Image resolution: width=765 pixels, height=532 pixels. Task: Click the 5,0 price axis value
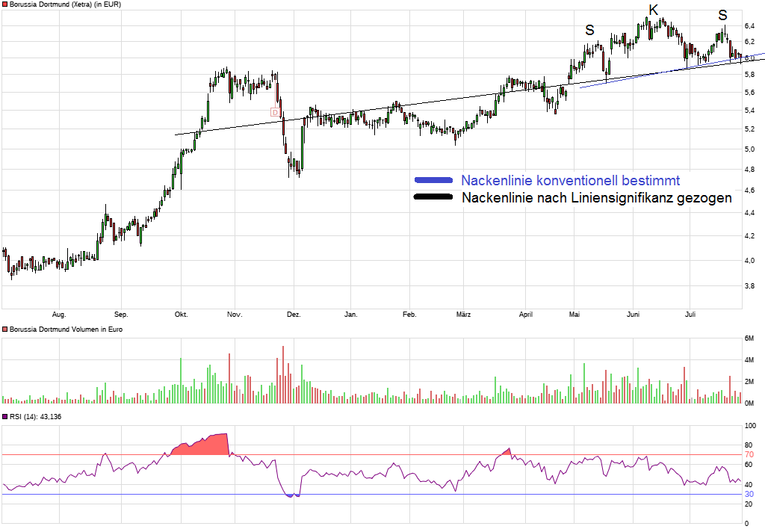749,149
